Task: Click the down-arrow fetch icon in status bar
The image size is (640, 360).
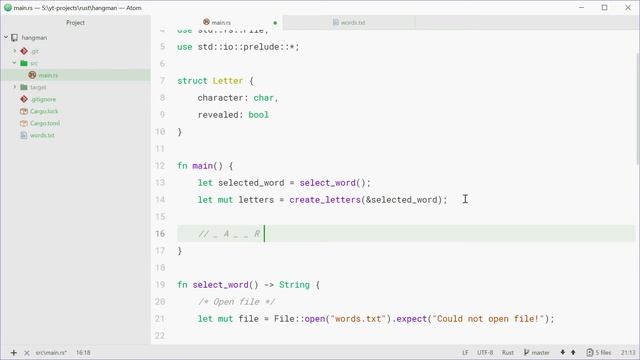Action: click(562, 352)
